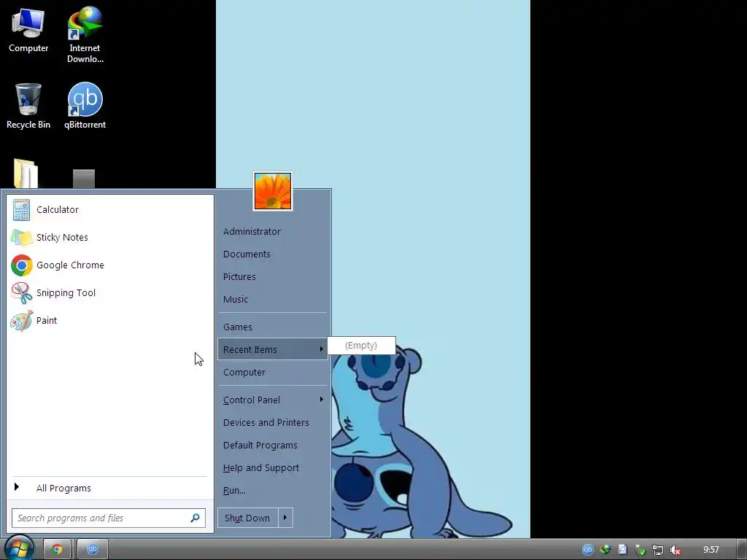Open Games from the Start menu
This screenshot has width=747, height=560.
[273, 327]
